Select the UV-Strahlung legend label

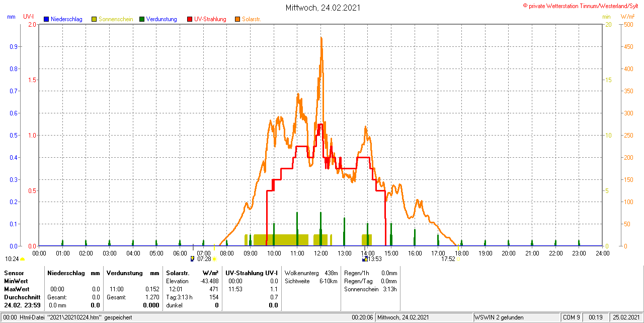[x=210, y=19]
